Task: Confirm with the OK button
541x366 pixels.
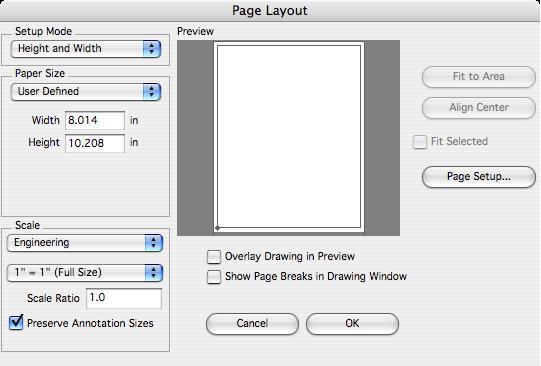Action: click(352, 324)
